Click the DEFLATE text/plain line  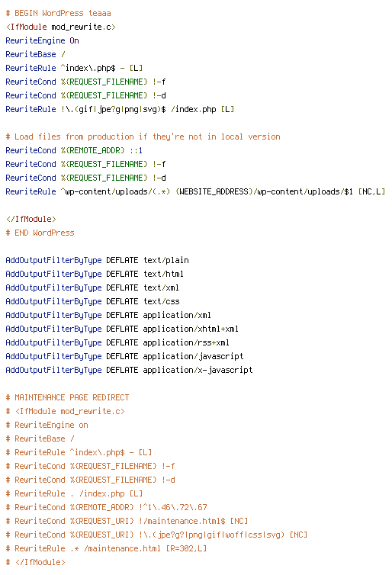pyautogui.click(x=97, y=260)
